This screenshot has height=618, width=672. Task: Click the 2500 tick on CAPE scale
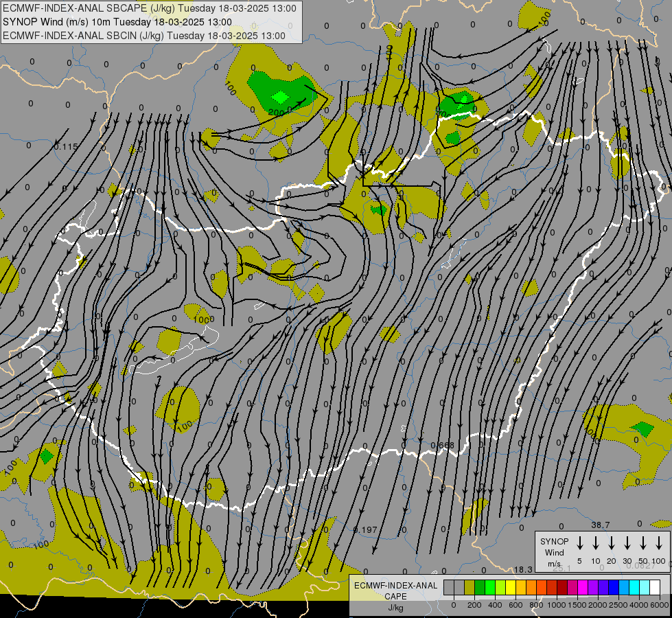(618, 605)
